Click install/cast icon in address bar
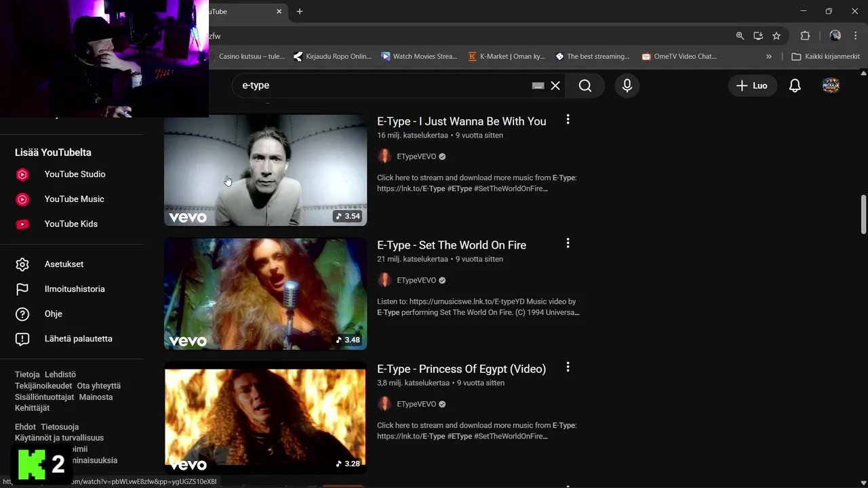Image resolution: width=868 pixels, height=488 pixels. [758, 36]
